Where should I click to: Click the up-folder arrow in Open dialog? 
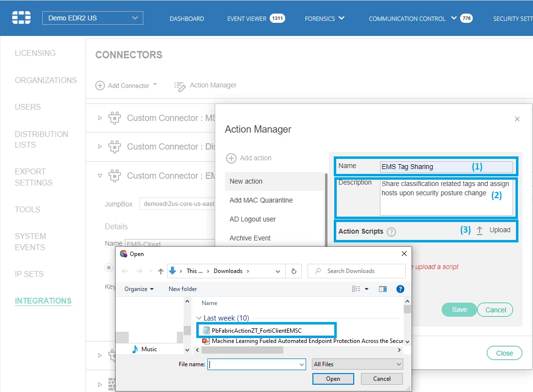(161, 271)
